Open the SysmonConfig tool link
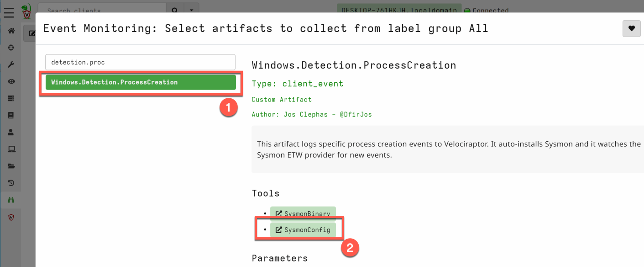Screen dimensions: 644x267 303,230
